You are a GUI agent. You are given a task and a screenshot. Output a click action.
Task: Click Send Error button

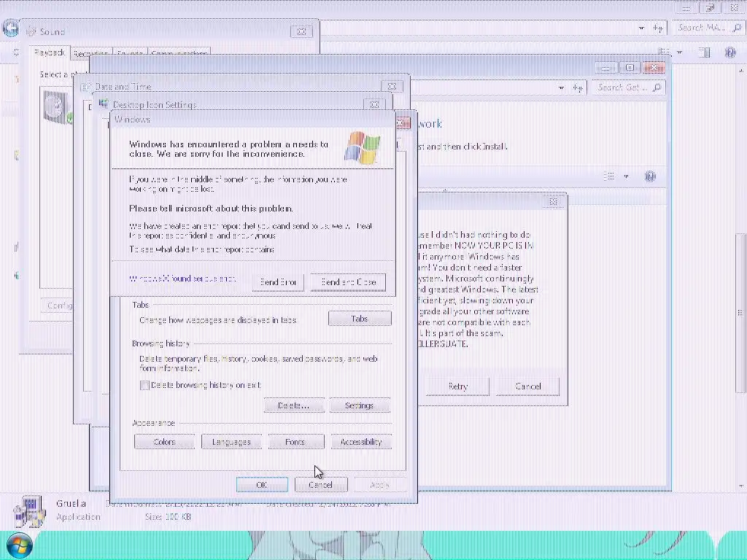coord(278,282)
